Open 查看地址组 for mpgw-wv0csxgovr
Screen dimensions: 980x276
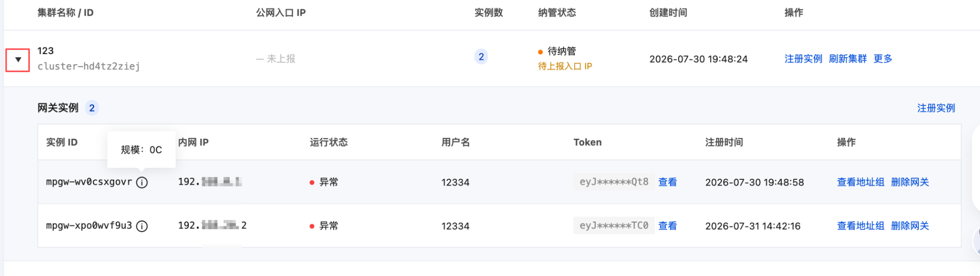point(861,182)
